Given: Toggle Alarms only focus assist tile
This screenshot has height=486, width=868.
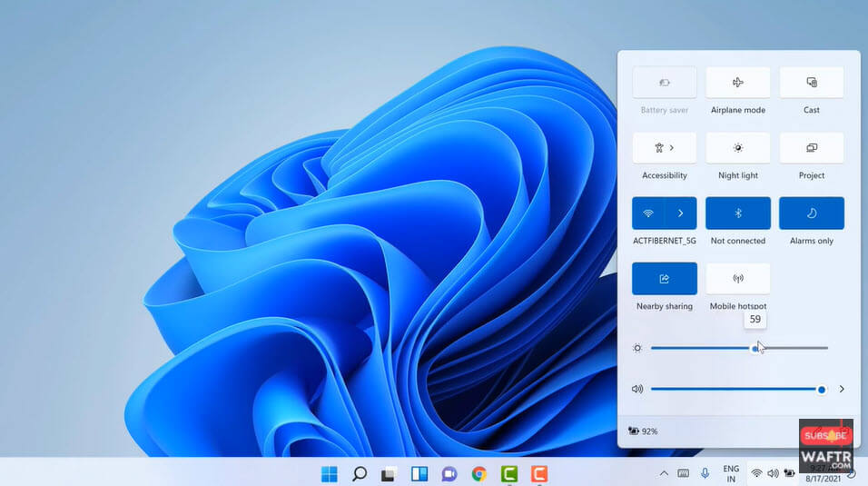Looking at the screenshot, I should tap(812, 213).
